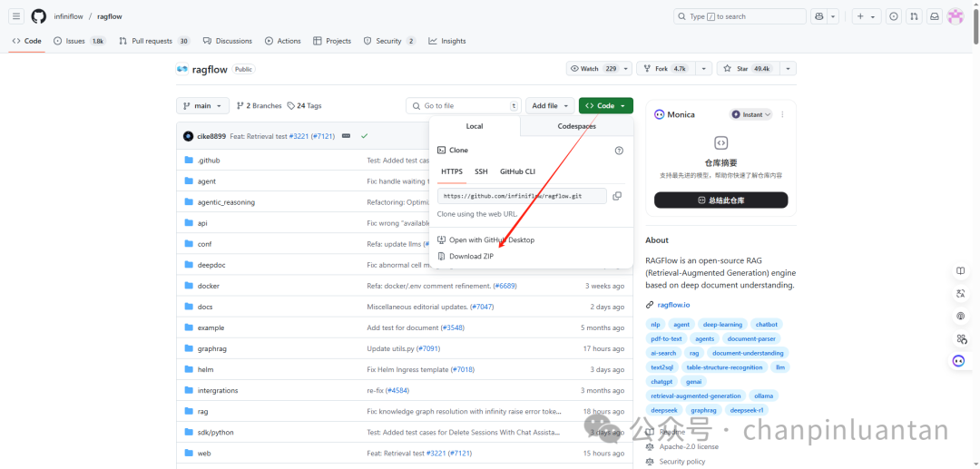View the 2 Branches link
This screenshot has height=469, width=980.
click(259, 105)
